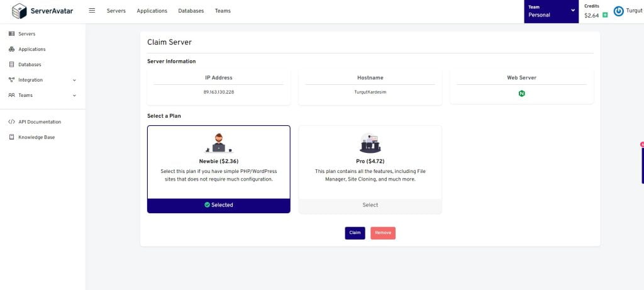Click the Remove button
644x290 pixels.
coord(382,233)
